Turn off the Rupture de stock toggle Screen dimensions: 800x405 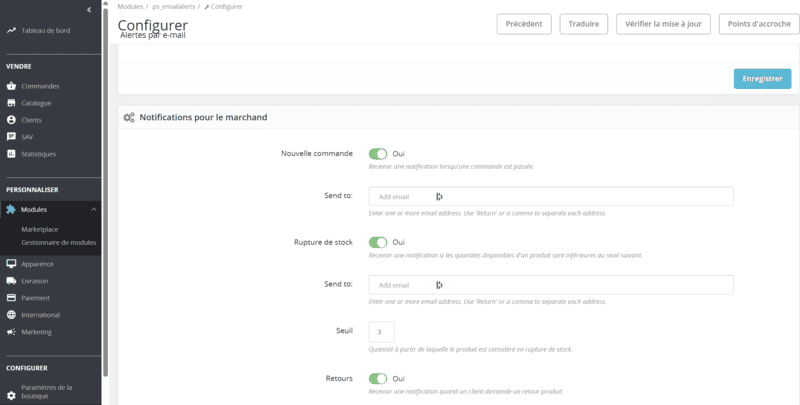[x=378, y=242]
